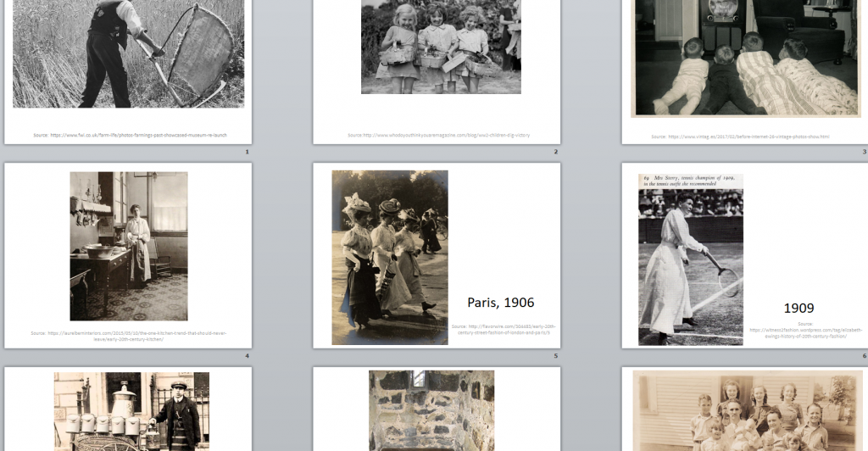868x451 pixels.
Task: Click the witness2fashion.wordpress.com source text
Action: pyautogui.click(x=805, y=330)
